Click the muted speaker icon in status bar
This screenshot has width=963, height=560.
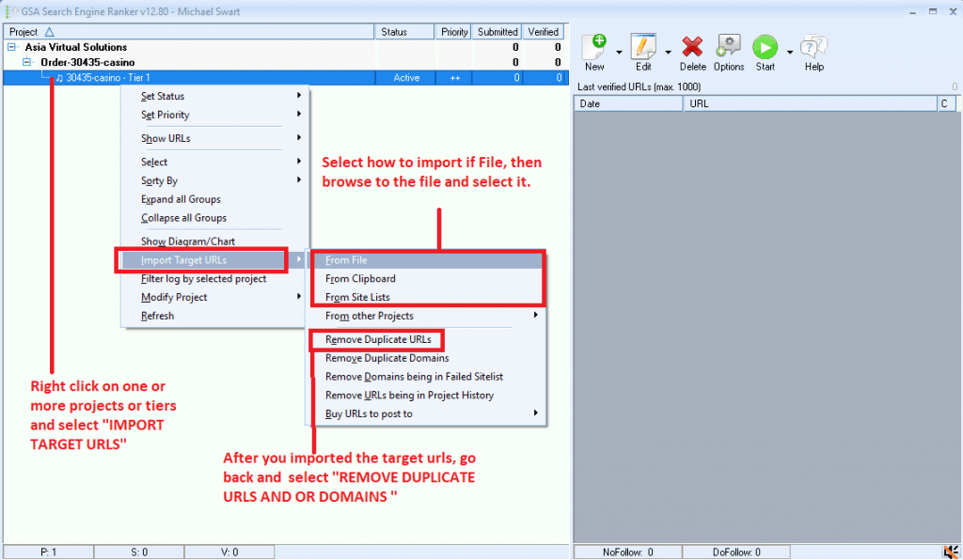click(951, 552)
